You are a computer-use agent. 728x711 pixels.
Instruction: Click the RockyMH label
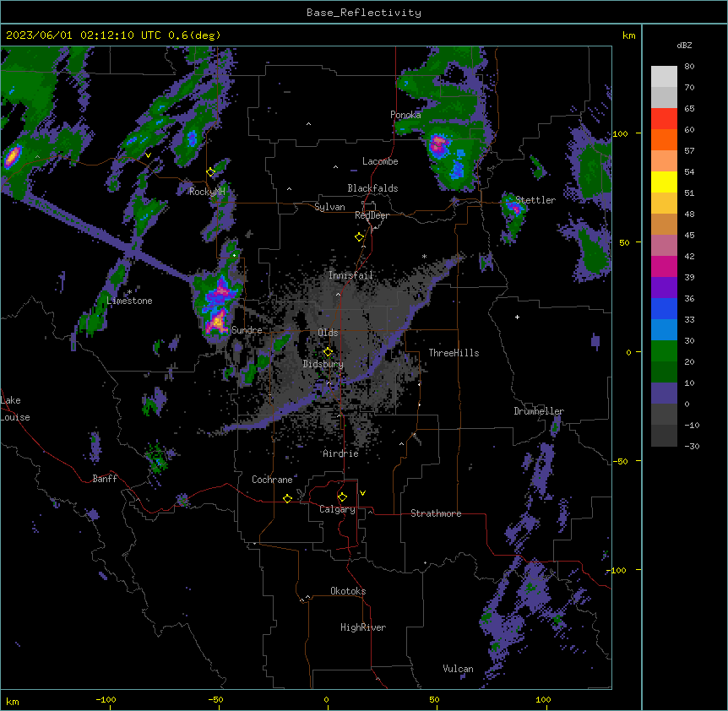click(207, 192)
